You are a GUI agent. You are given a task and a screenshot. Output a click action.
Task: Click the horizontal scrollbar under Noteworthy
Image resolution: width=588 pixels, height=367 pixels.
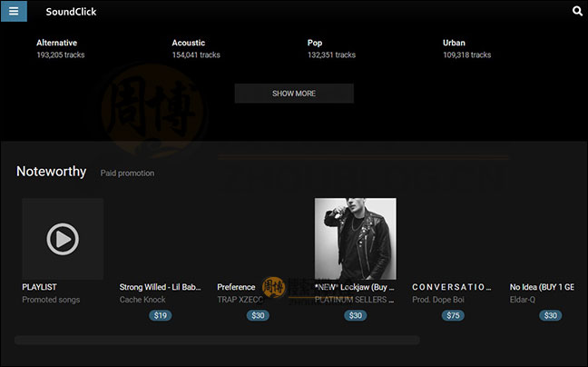point(217,340)
